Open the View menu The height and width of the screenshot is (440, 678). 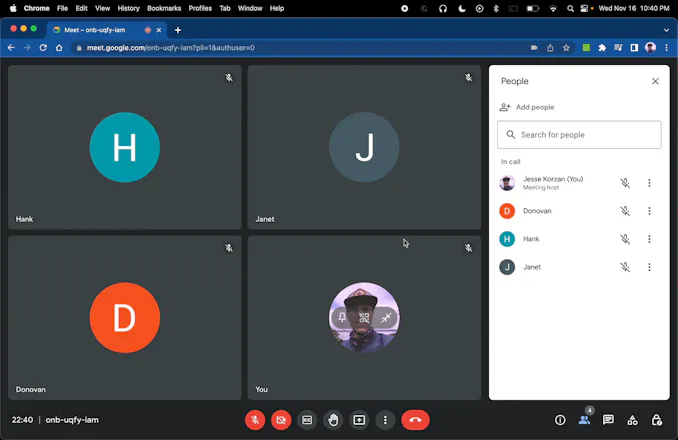[x=102, y=8]
